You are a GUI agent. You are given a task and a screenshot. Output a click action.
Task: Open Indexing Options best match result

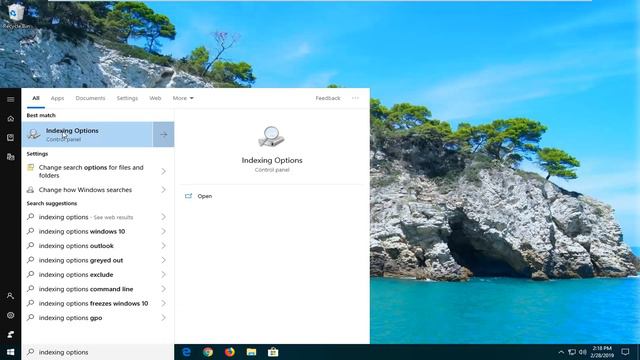point(87,134)
